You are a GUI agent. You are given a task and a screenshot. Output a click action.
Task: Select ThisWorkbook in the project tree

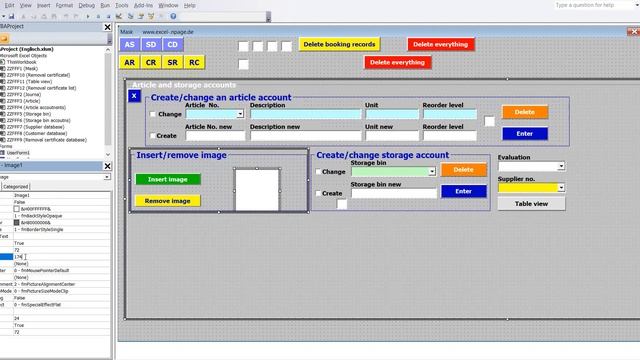click(21, 62)
